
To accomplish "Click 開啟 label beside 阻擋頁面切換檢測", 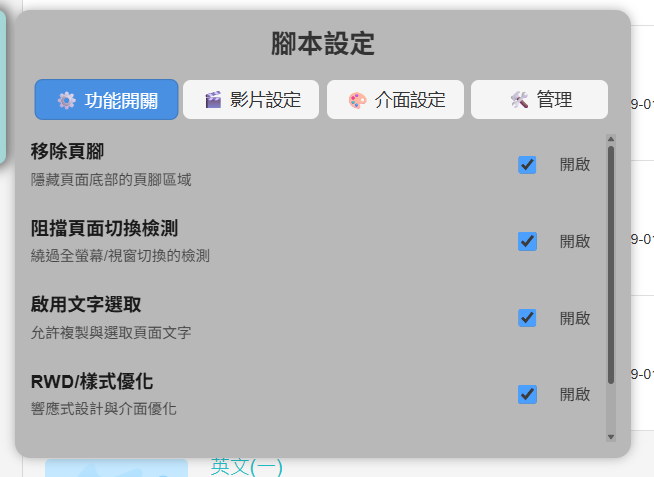I will [x=574, y=241].
